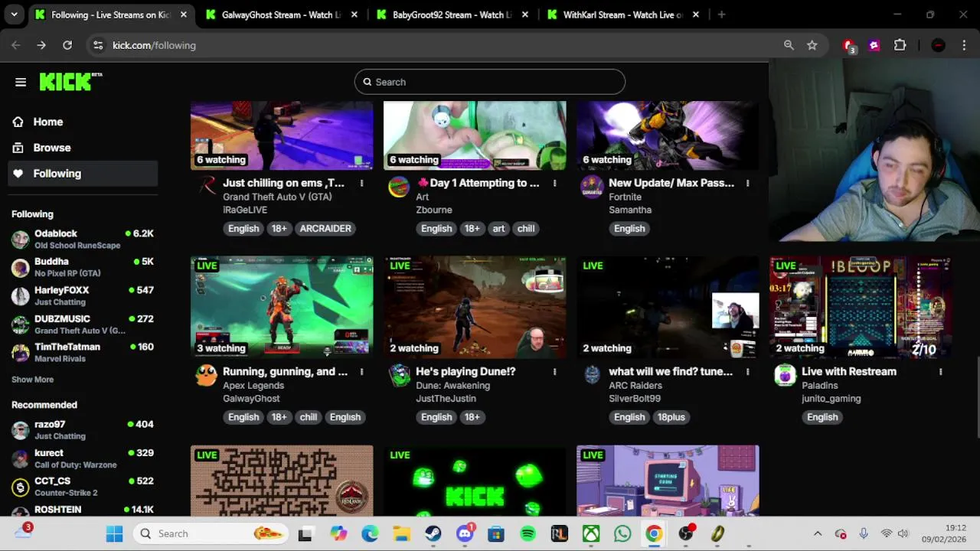Screen dimensions: 980x551
Task: Click GalwayGhost channel avatar
Action: [206, 374]
